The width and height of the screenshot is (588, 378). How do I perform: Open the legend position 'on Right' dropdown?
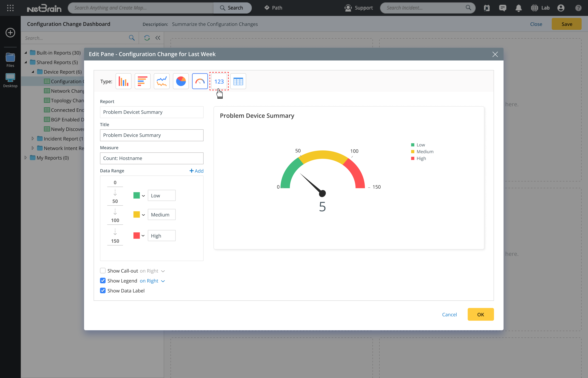[x=152, y=281]
